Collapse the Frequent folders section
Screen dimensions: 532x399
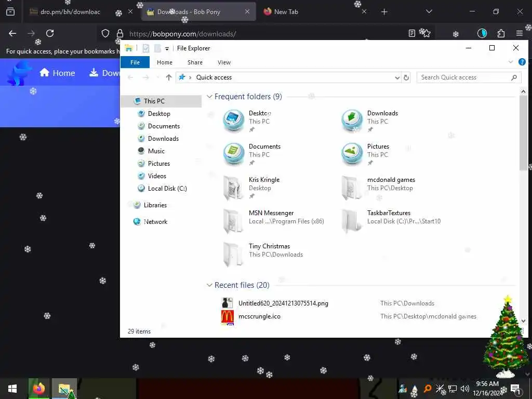210,97
